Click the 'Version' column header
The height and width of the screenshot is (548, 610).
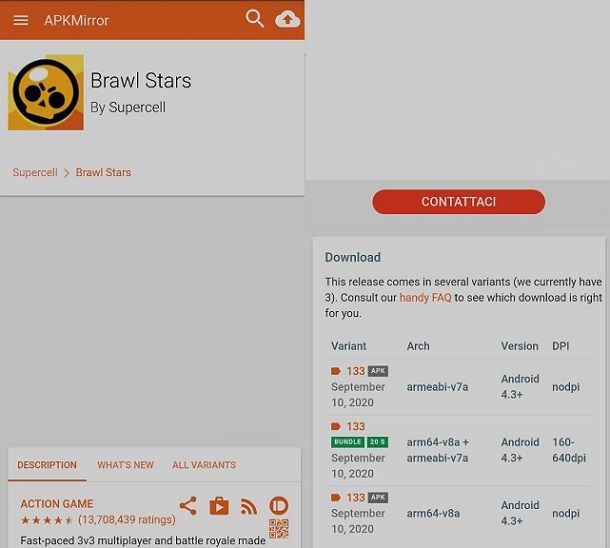520,346
